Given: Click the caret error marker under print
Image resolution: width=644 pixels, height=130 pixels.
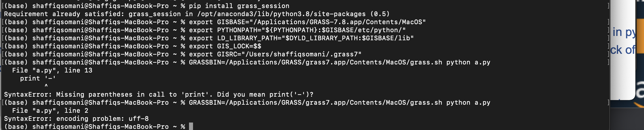Looking at the screenshot, I should (46, 86).
